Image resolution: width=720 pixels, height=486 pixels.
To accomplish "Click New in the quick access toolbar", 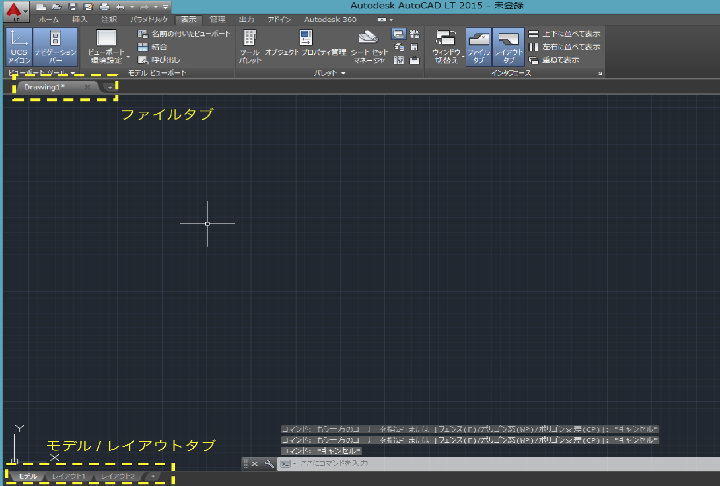I will pyautogui.click(x=41, y=7).
